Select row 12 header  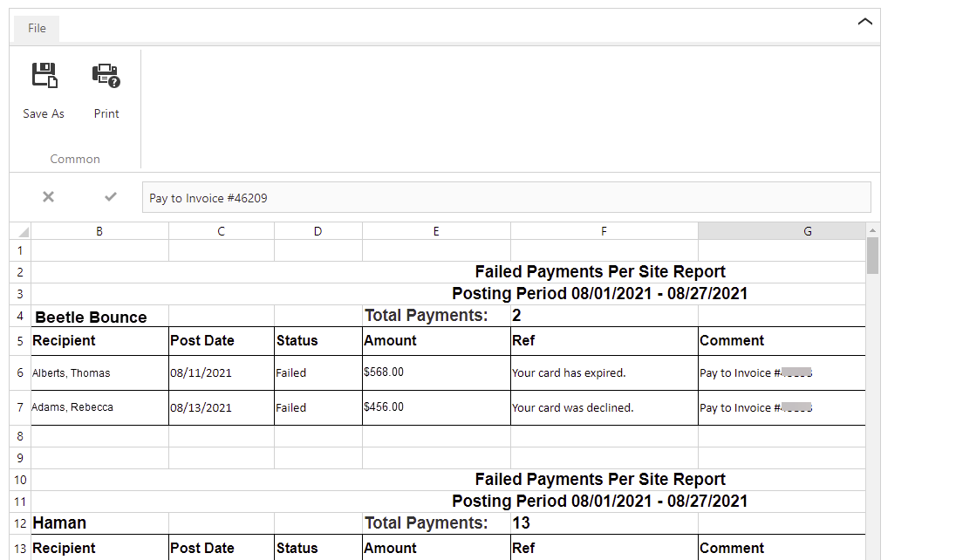pyautogui.click(x=20, y=523)
